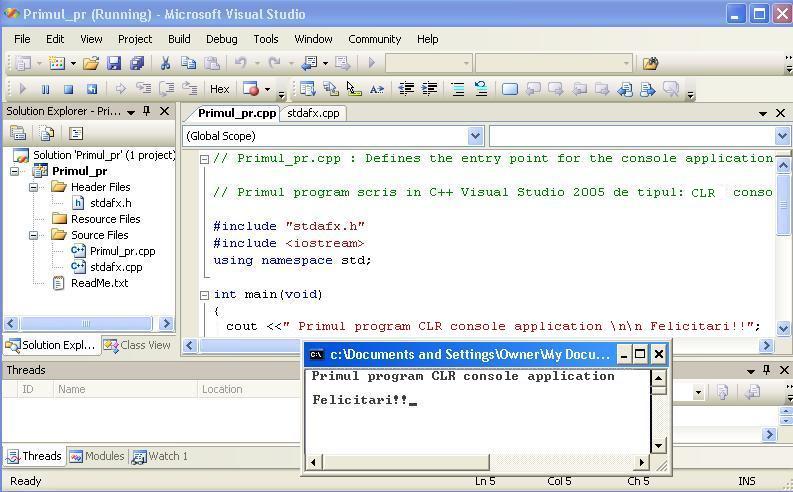This screenshot has width=793, height=492.
Task: Collapse the int main(void) code block
Action: click(204, 295)
